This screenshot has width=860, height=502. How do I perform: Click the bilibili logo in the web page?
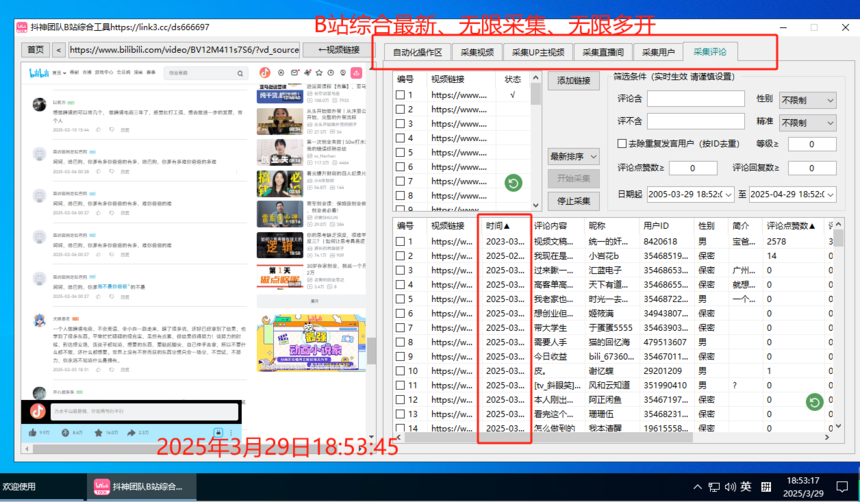[39, 72]
